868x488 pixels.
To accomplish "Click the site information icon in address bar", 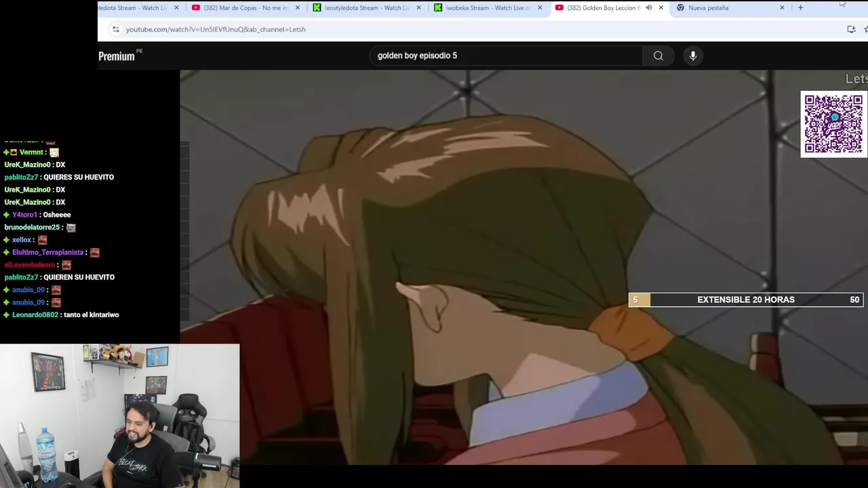I will click(x=116, y=29).
